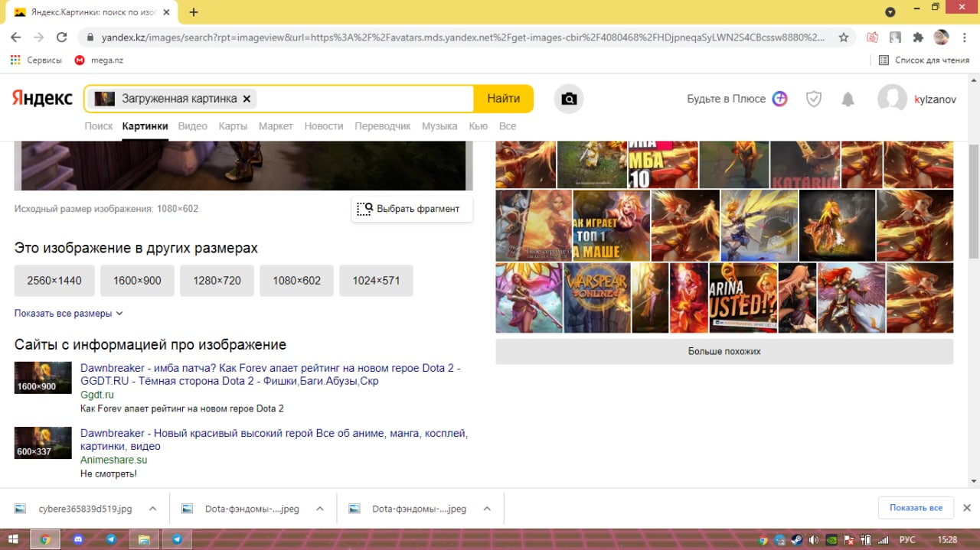
Task: Open the Extensions puzzle icon
Action: 918,37
